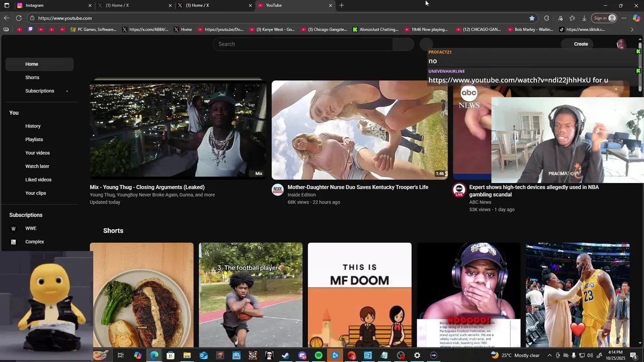Open the steak dinner Short

[142, 295]
